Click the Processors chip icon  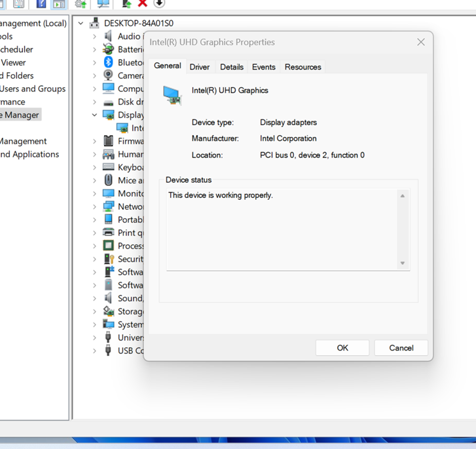click(x=109, y=246)
